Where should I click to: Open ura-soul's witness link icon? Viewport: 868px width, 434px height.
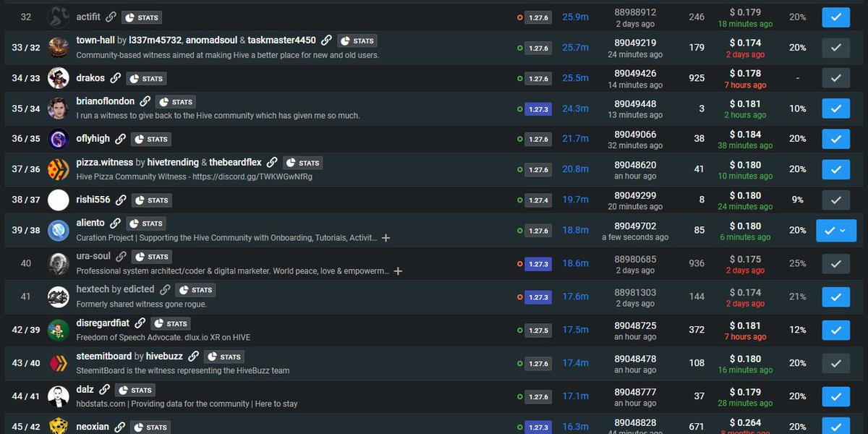pos(121,257)
